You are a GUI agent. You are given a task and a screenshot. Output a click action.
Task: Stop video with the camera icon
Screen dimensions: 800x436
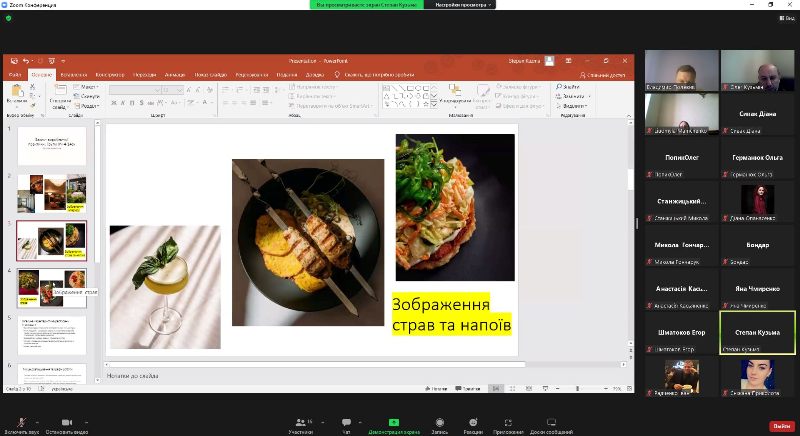point(67,423)
